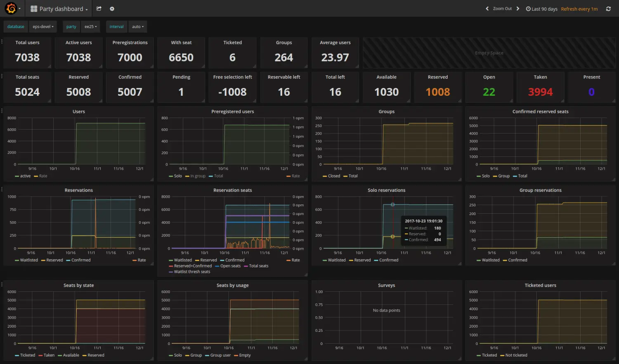The width and height of the screenshot is (619, 364).
Task: Open the Party dashboard title dropdown
Action: (x=59, y=9)
